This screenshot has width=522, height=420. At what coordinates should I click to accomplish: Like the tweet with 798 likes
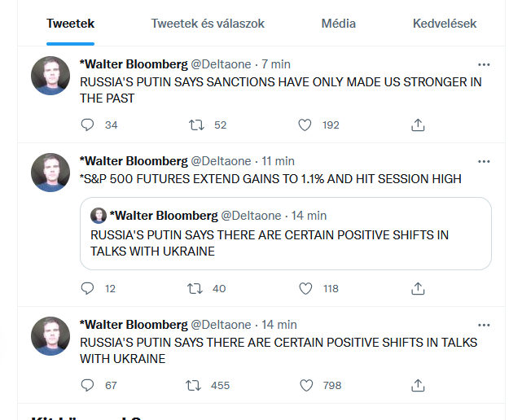306,385
